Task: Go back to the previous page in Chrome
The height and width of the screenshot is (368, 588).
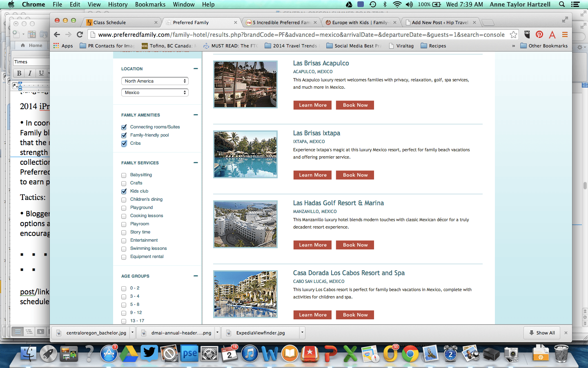Action: 57,35
